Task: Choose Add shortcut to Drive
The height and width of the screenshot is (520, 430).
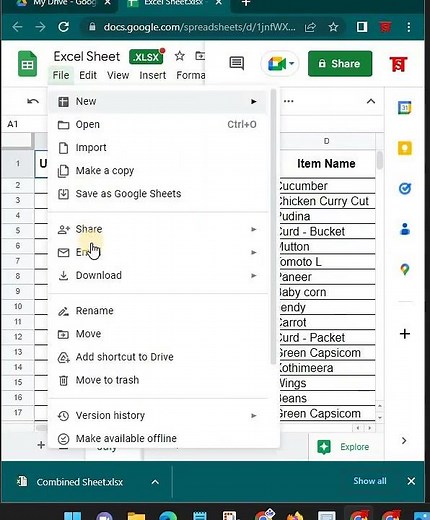Action: pyautogui.click(x=158, y=357)
